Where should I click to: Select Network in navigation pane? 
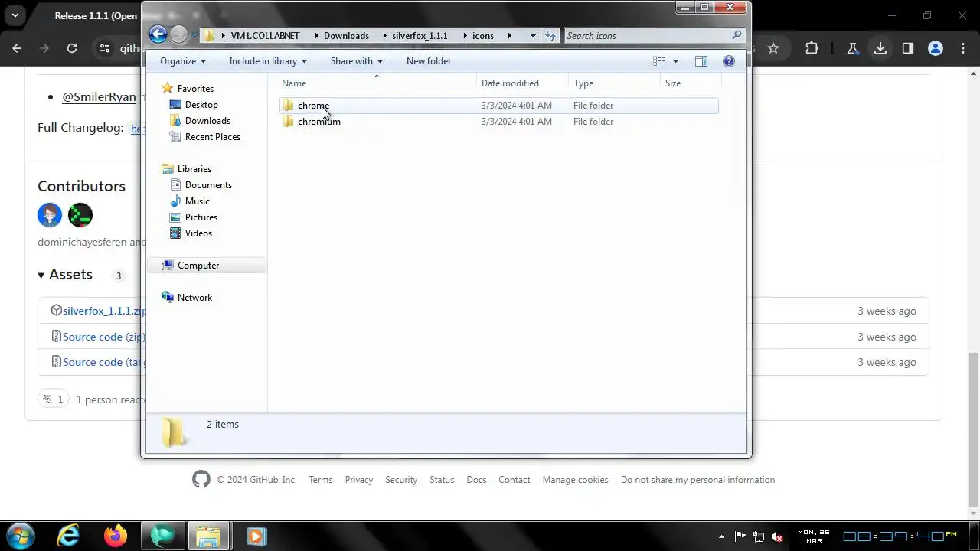(x=194, y=298)
